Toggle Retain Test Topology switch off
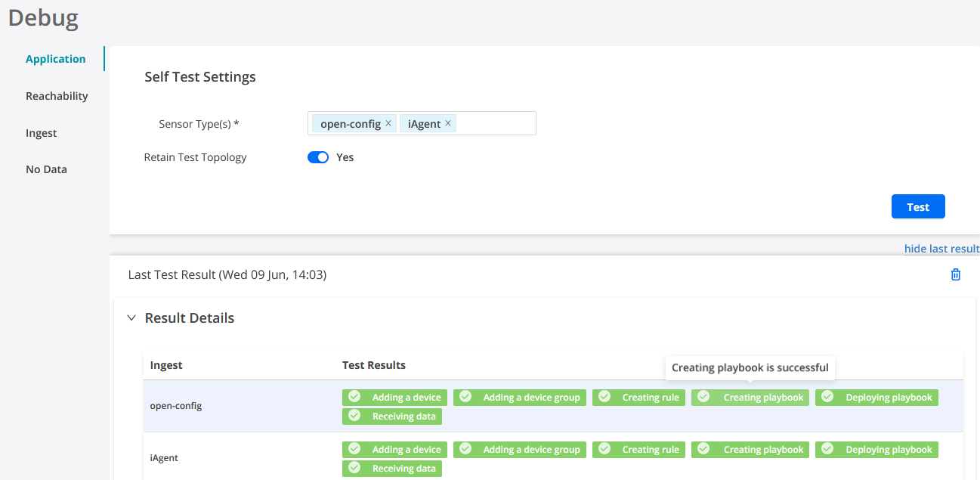 point(318,157)
